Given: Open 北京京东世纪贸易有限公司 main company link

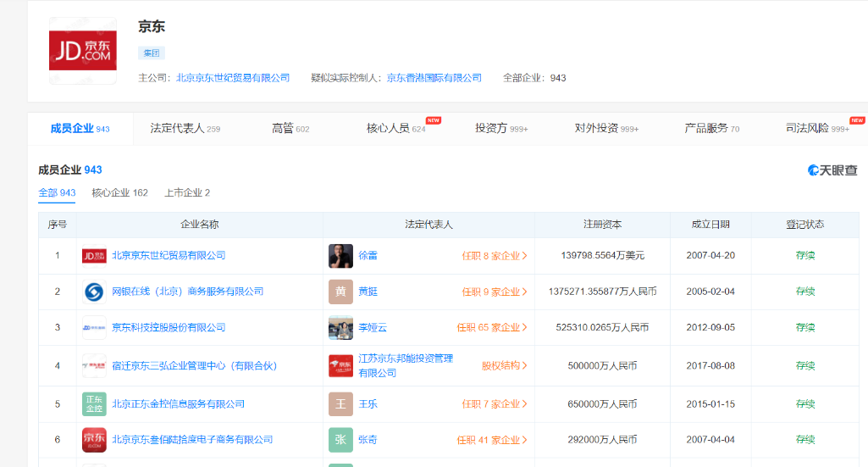Looking at the screenshot, I should click(x=233, y=78).
